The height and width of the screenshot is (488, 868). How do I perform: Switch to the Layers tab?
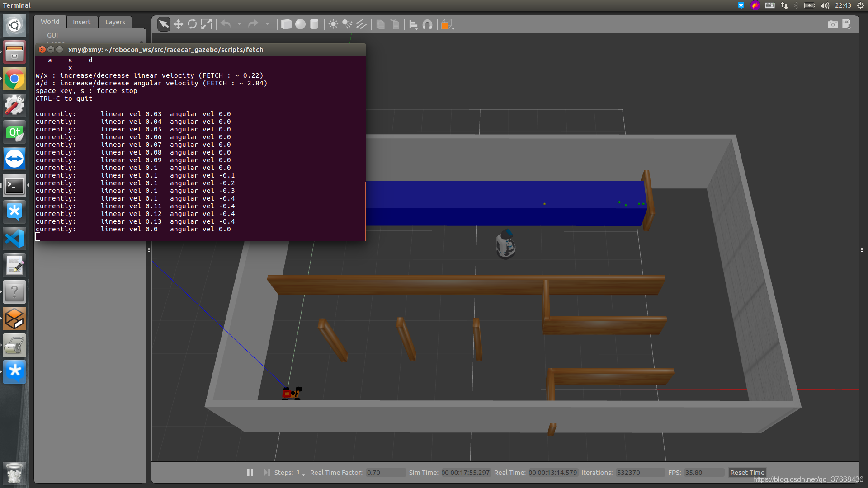115,22
